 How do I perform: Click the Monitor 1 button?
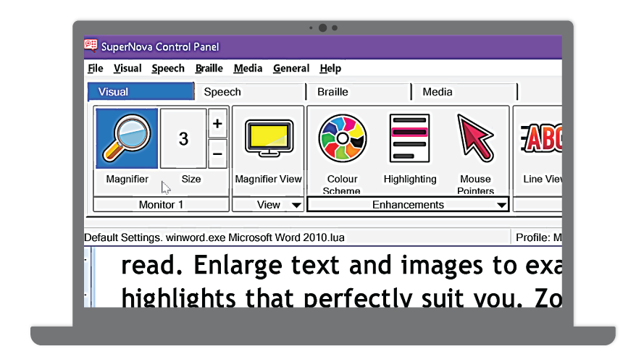point(161,204)
